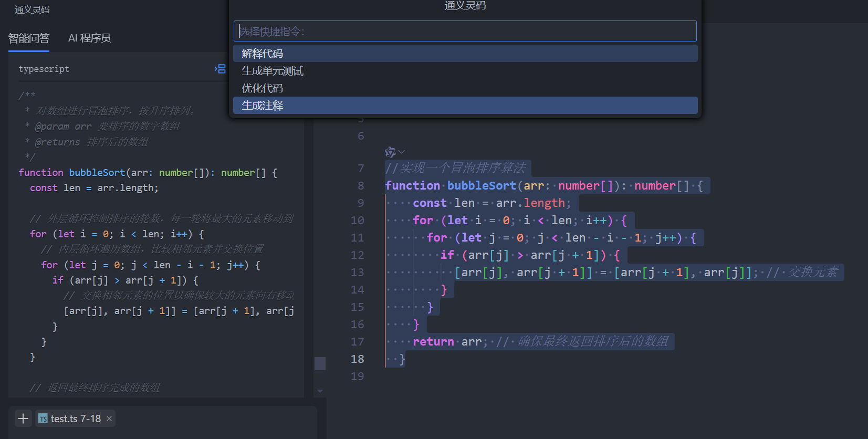
Task: Switch to AI 程序员 tab
Action: 89,38
